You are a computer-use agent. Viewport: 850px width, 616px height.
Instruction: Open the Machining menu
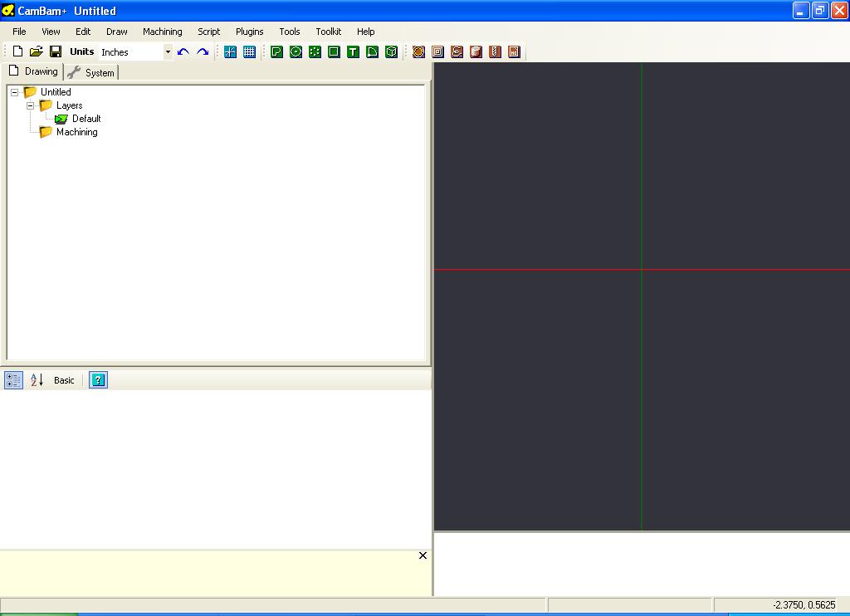coord(162,31)
